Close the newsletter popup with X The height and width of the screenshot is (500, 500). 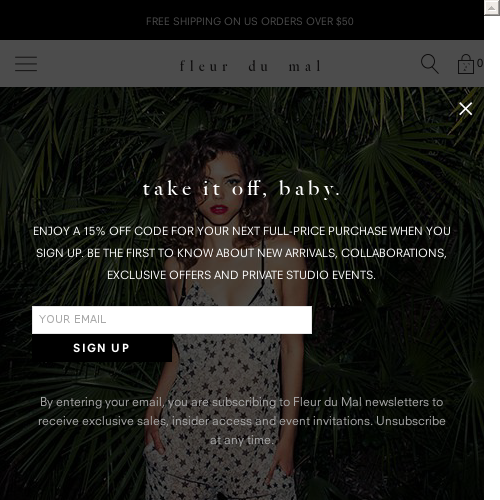point(465,109)
